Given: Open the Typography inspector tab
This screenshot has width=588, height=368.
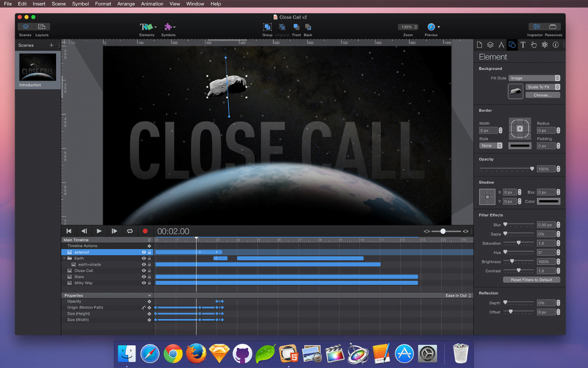Looking at the screenshot, I should click(x=523, y=45).
